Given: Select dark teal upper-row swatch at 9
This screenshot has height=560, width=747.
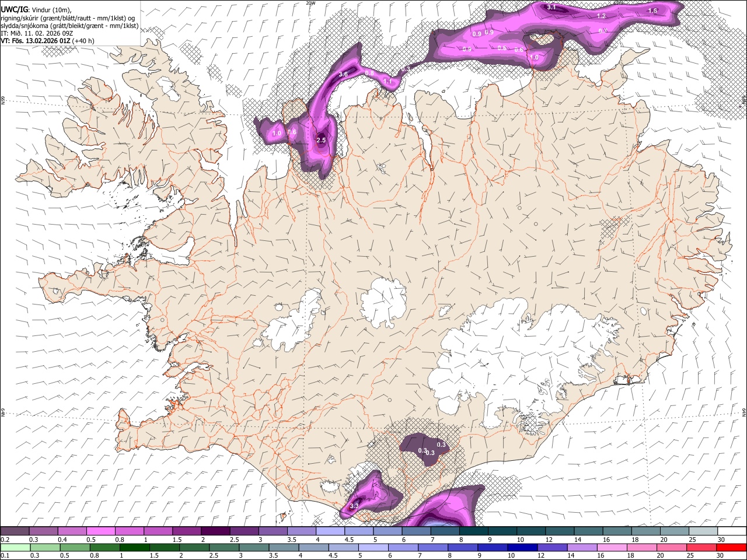Looking at the screenshot, I should tap(502, 531).
